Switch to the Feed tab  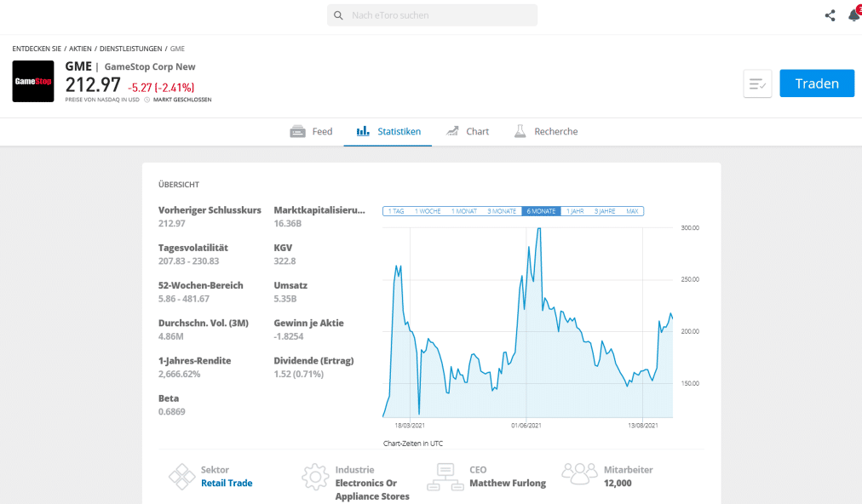coord(311,131)
